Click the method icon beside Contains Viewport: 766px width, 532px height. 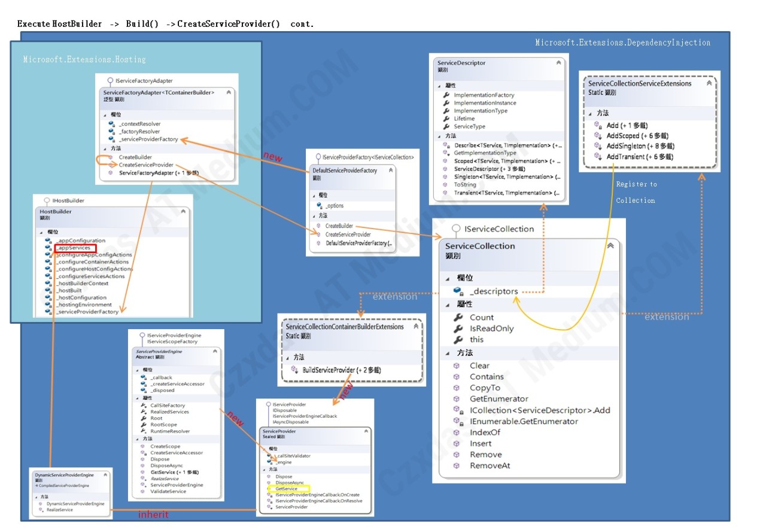coord(457,376)
